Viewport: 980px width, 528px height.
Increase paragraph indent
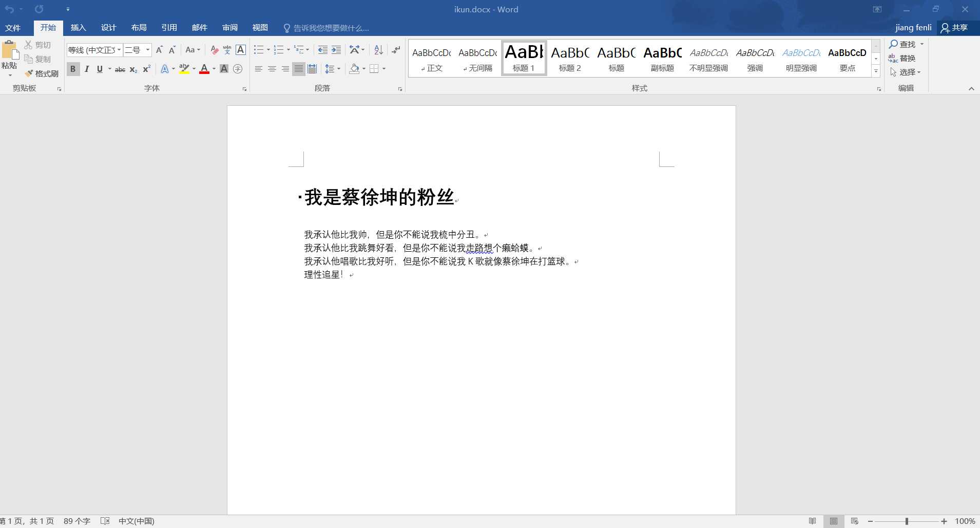[336, 50]
